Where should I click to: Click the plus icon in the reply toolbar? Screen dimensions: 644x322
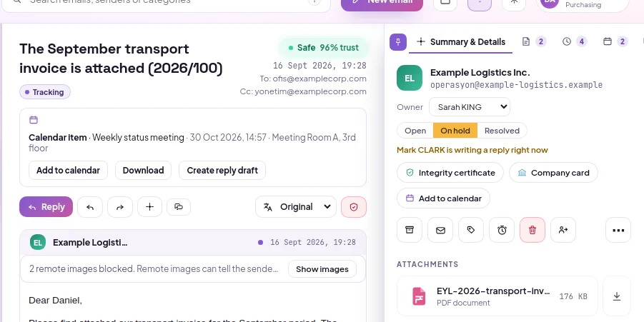coord(149,207)
